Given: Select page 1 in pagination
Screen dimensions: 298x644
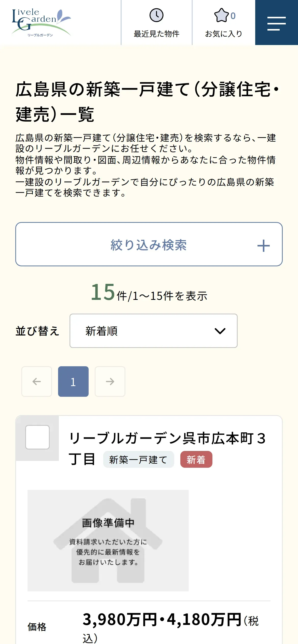Looking at the screenshot, I should pos(73,382).
